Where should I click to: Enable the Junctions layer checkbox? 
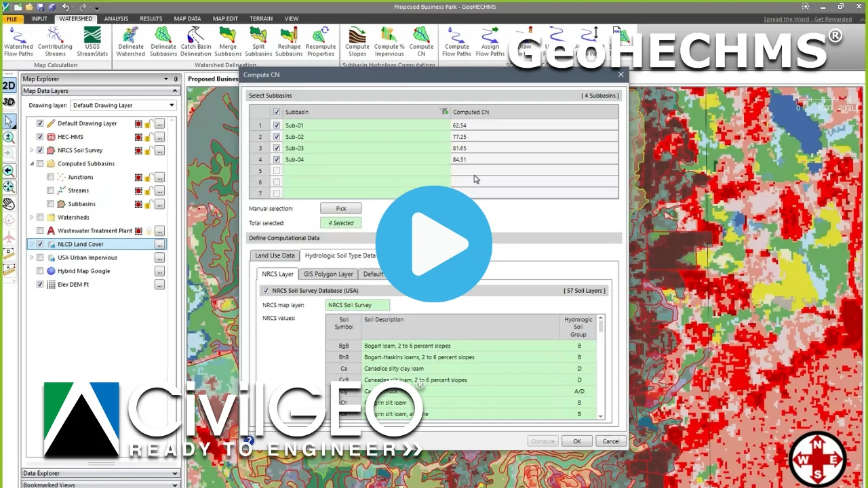pyautogui.click(x=50, y=177)
